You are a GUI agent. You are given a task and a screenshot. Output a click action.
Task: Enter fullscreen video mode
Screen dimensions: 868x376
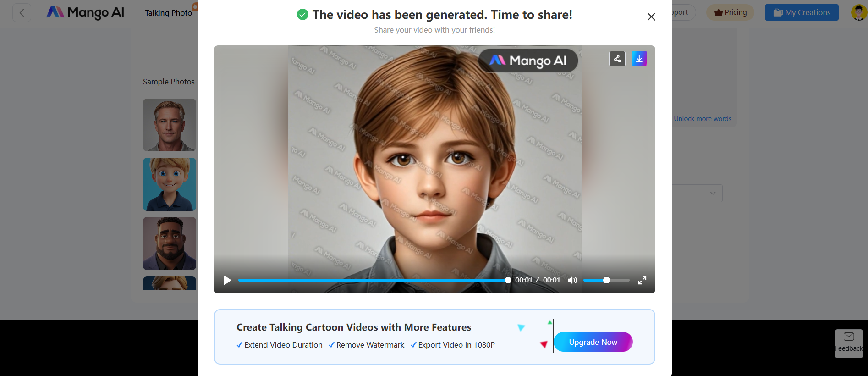click(x=642, y=280)
